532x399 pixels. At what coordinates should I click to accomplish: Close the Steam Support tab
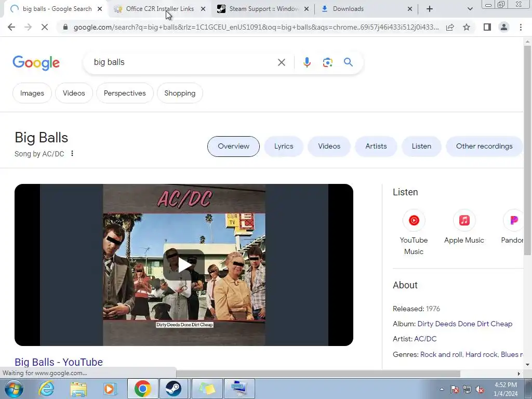(x=307, y=9)
